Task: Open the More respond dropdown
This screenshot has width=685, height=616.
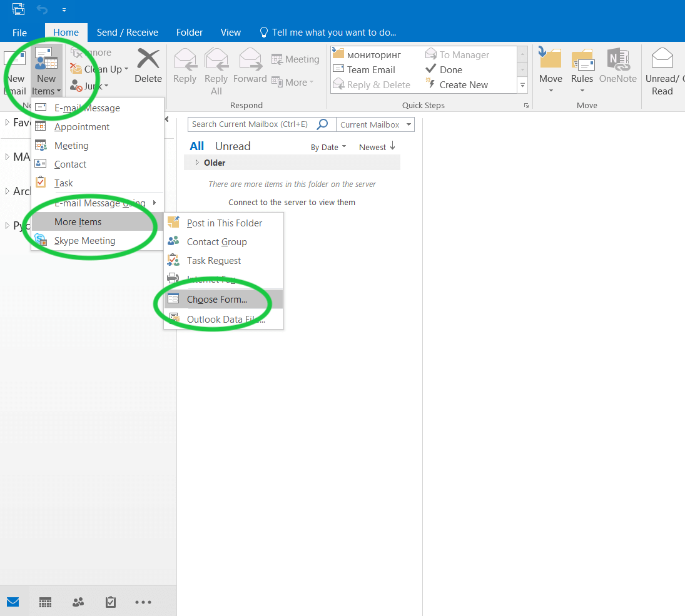Action: (293, 82)
